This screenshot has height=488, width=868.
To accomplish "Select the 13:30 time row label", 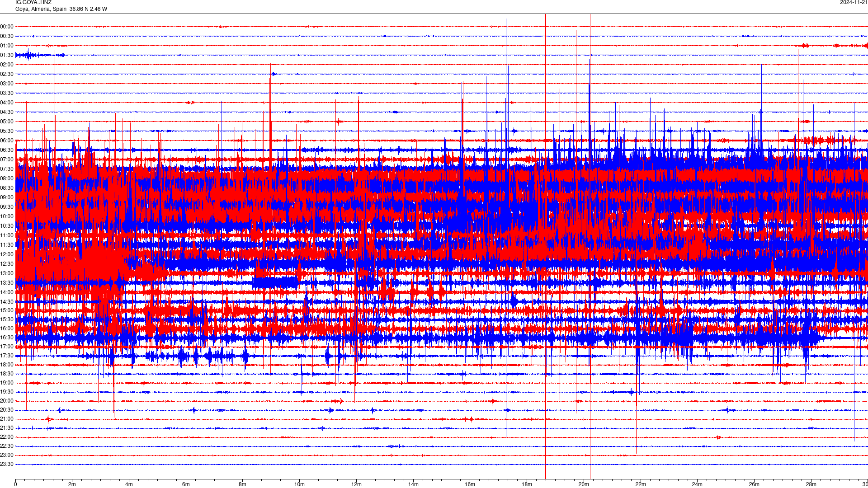I will pyautogui.click(x=7, y=283).
